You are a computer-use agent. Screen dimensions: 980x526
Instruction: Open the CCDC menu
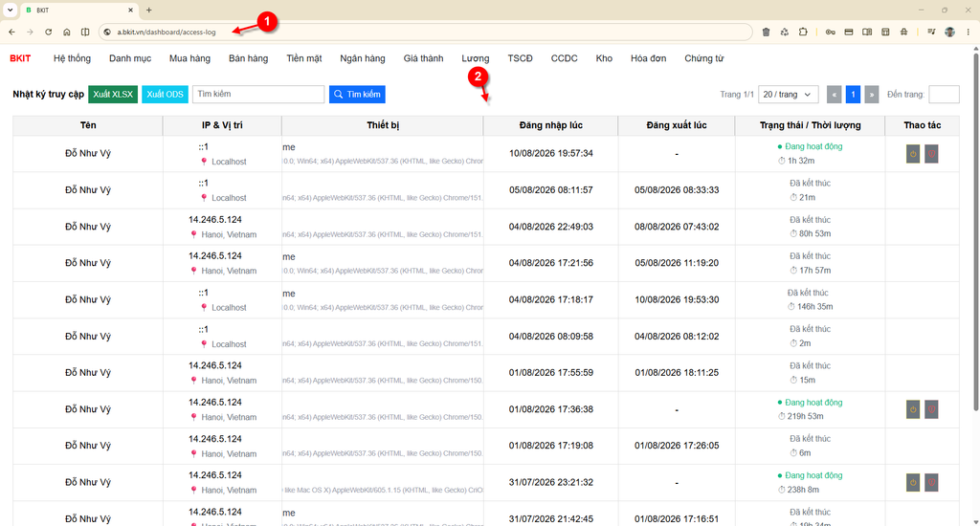point(565,58)
